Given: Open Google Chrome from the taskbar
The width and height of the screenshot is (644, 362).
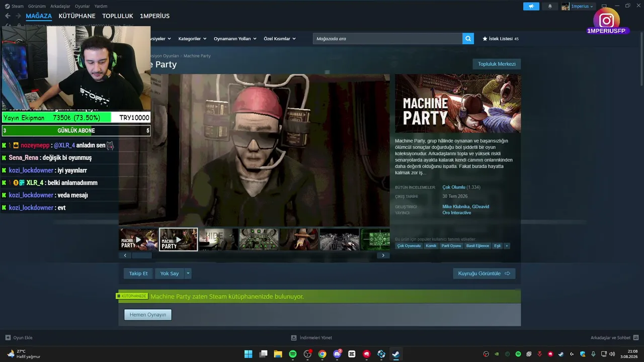Looking at the screenshot, I should (322, 354).
